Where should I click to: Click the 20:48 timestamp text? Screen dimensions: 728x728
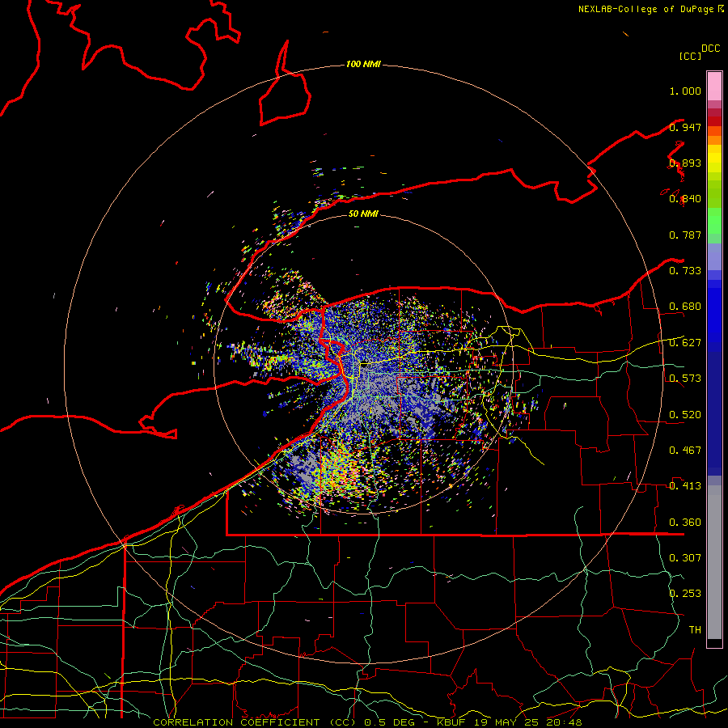pos(565,722)
